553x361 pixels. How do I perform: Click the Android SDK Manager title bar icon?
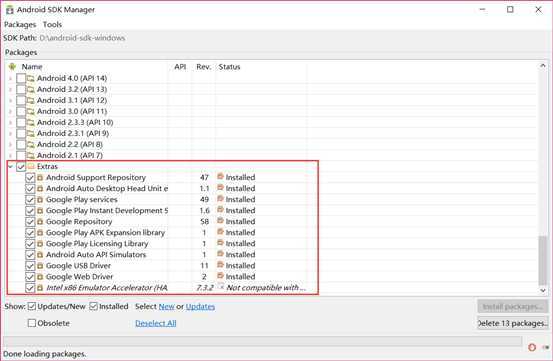(x=9, y=10)
